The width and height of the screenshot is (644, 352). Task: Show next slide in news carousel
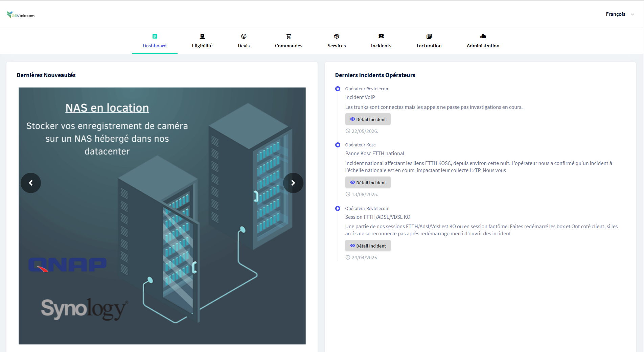293,183
